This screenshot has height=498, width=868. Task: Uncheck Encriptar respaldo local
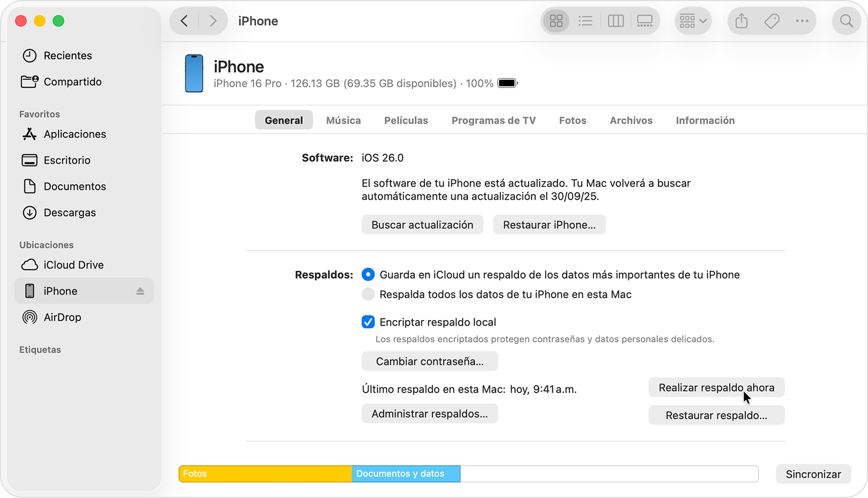(x=368, y=322)
